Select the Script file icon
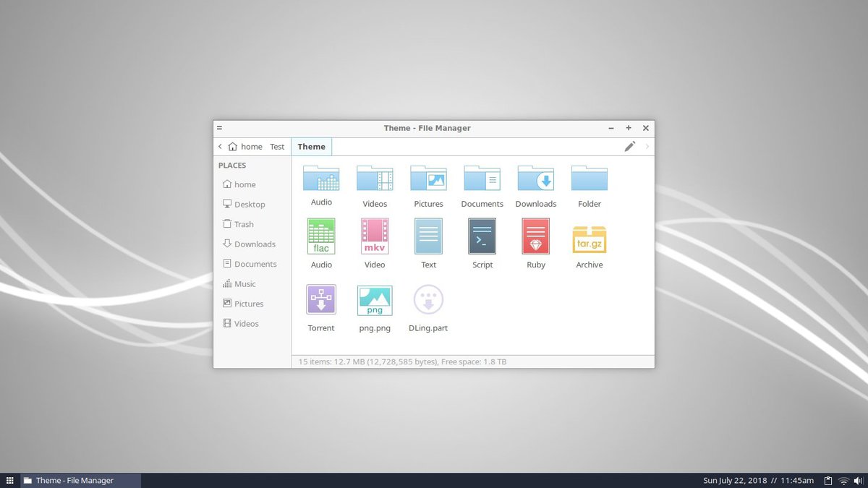This screenshot has height=488, width=868. 482,236
